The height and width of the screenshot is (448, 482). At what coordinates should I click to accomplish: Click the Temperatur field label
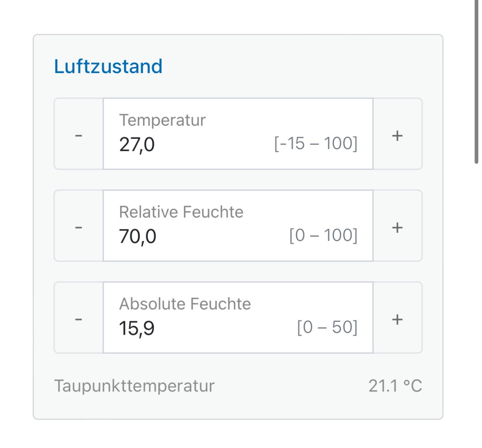[162, 120]
